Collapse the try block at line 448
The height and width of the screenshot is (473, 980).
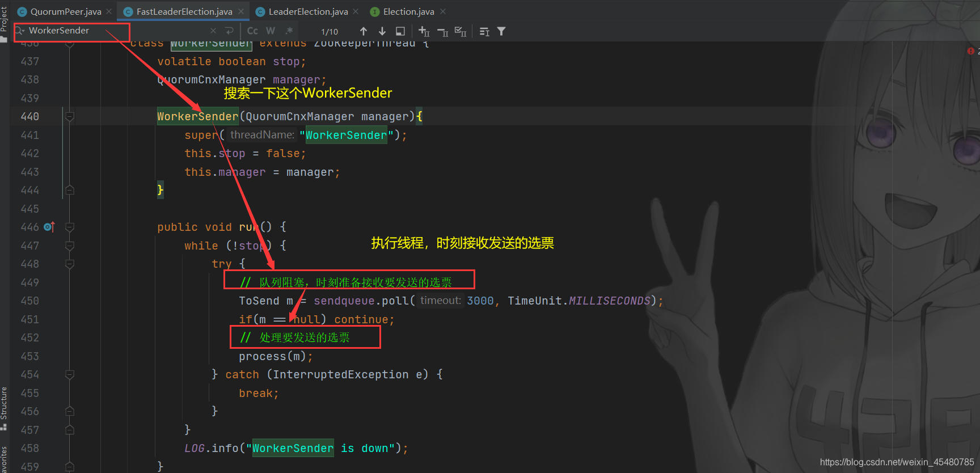point(70,264)
